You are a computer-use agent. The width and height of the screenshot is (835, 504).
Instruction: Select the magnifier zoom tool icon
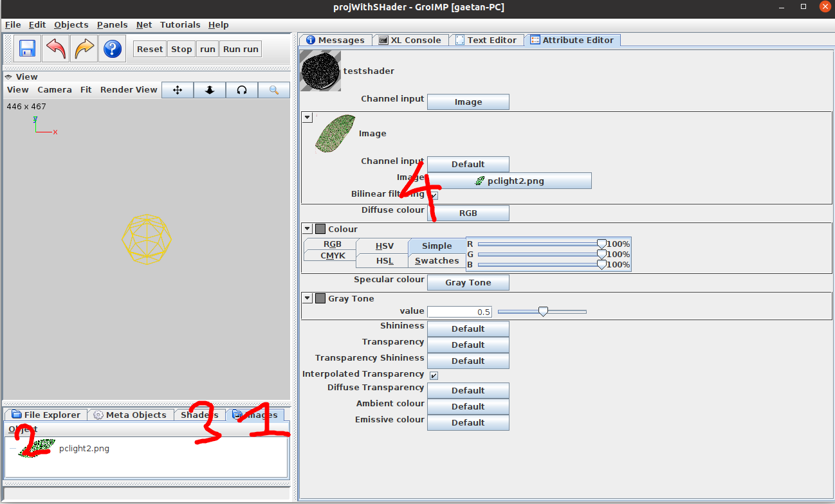click(x=274, y=90)
